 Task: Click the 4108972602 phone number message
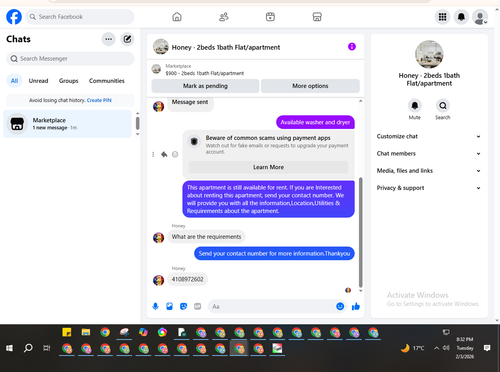[x=188, y=279]
